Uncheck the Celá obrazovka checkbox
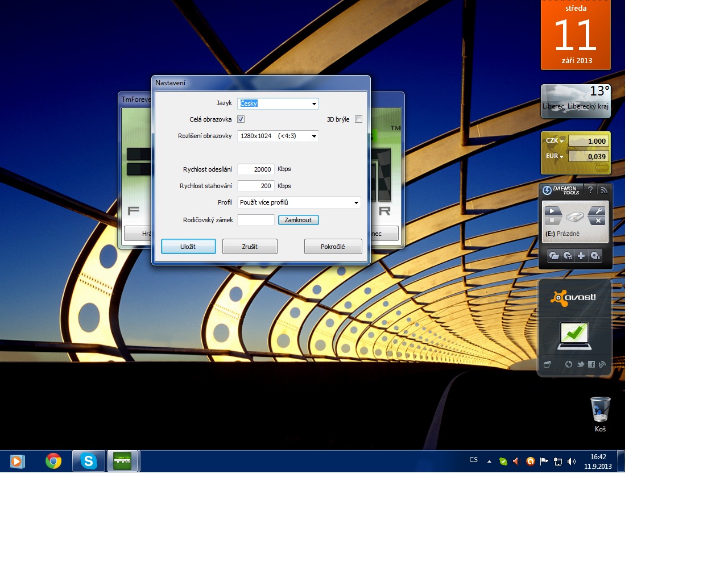Screen dimensions: 728x582 (x=241, y=119)
